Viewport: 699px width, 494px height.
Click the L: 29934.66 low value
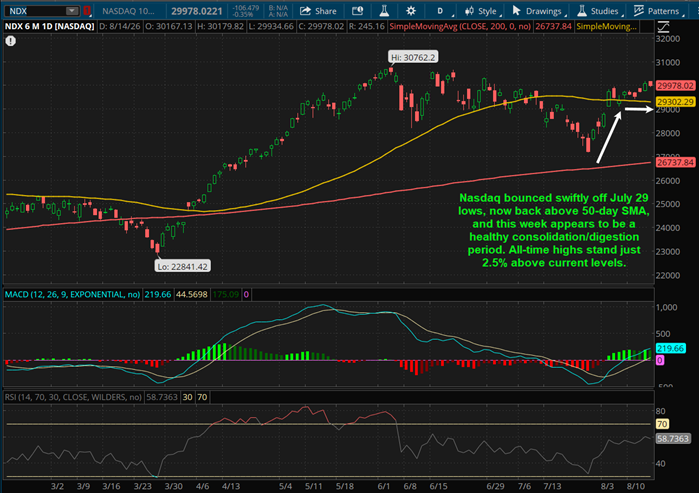(271, 27)
